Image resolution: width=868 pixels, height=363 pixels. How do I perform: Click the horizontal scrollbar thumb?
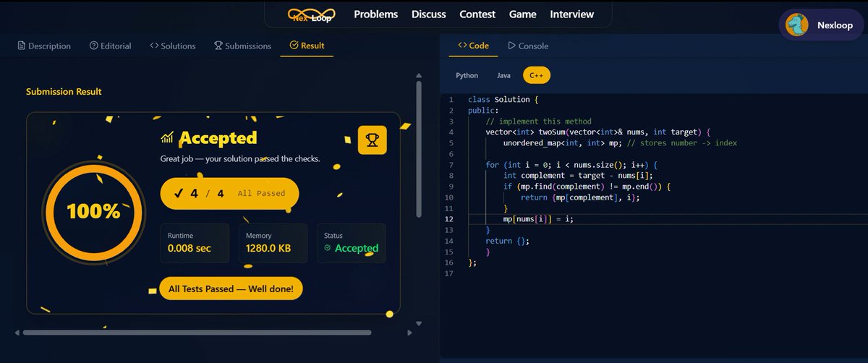(197, 333)
